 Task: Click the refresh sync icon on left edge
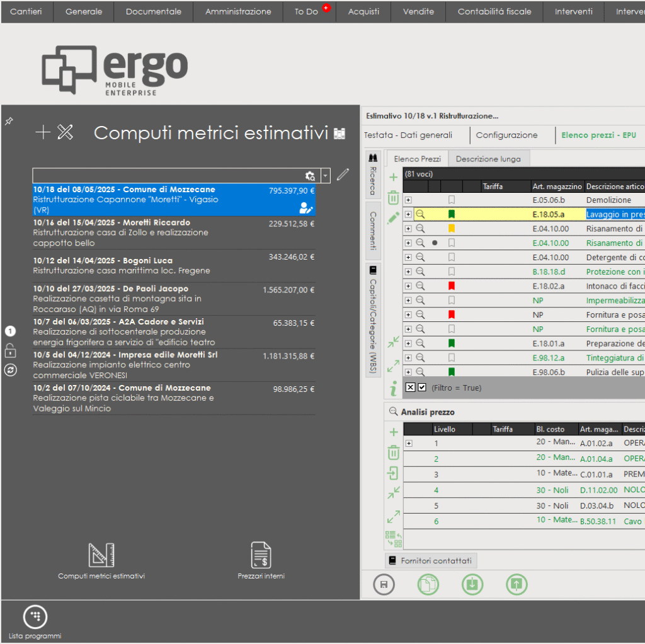point(10,370)
